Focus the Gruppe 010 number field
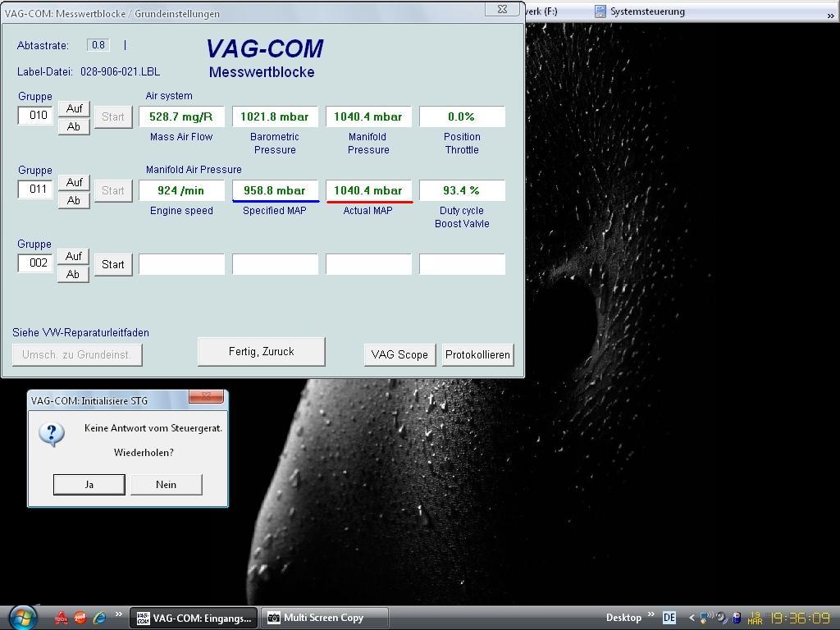Screen dimensions: 840x630 click(35, 115)
